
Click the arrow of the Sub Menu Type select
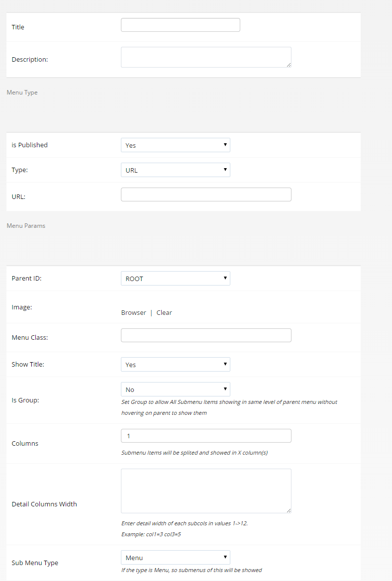(x=225, y=557)
